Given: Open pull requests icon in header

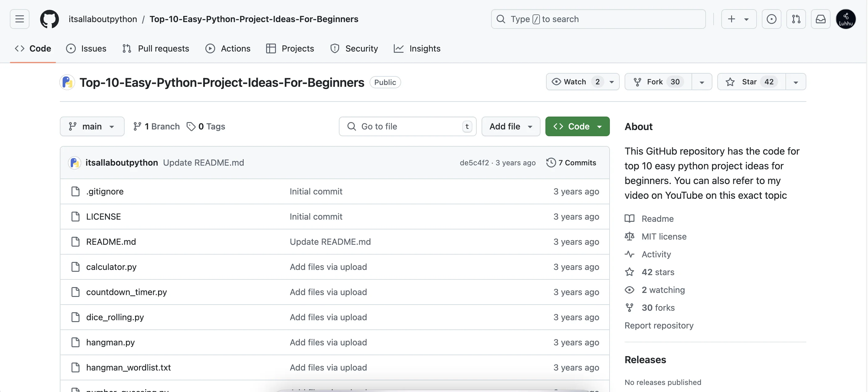Looking at the screenshot, I should point(796,19).
